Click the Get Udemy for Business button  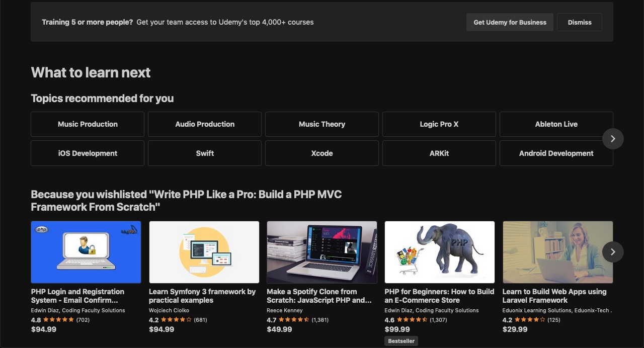510,22
